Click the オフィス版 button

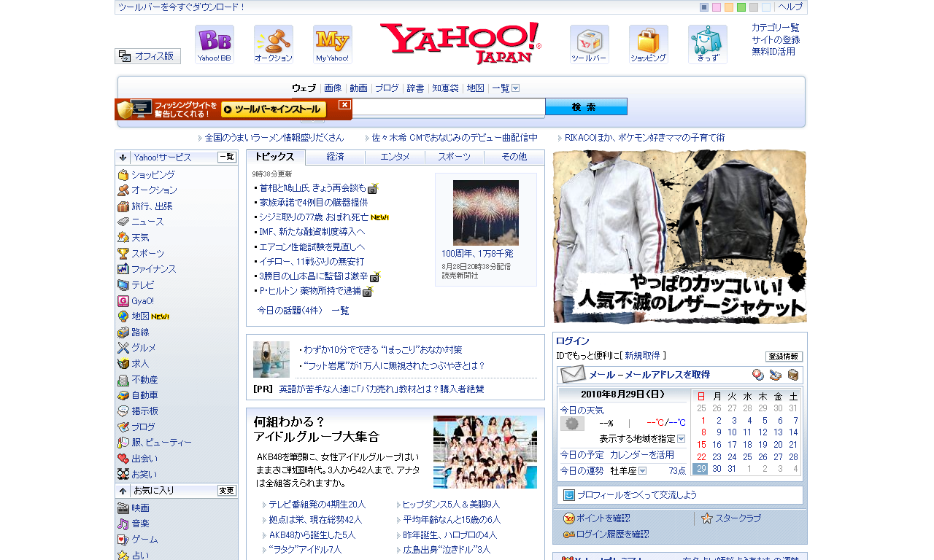[x=147, y=56]
